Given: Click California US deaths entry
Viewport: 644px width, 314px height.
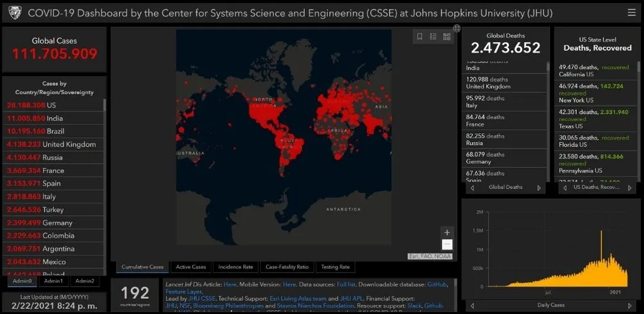Looking at the screenshot, I should pyautogui.click(x=596, y=70).
